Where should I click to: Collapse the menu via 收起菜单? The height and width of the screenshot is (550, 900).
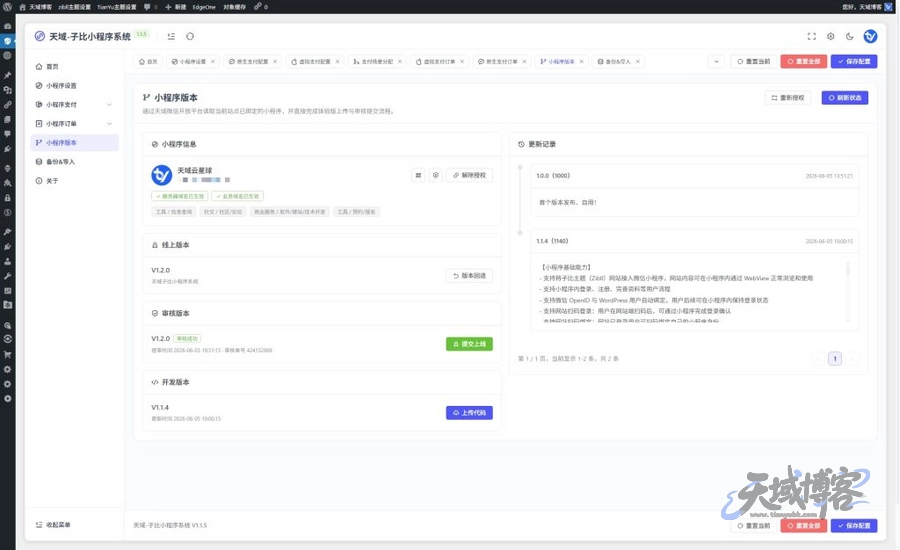coord(53,525)
